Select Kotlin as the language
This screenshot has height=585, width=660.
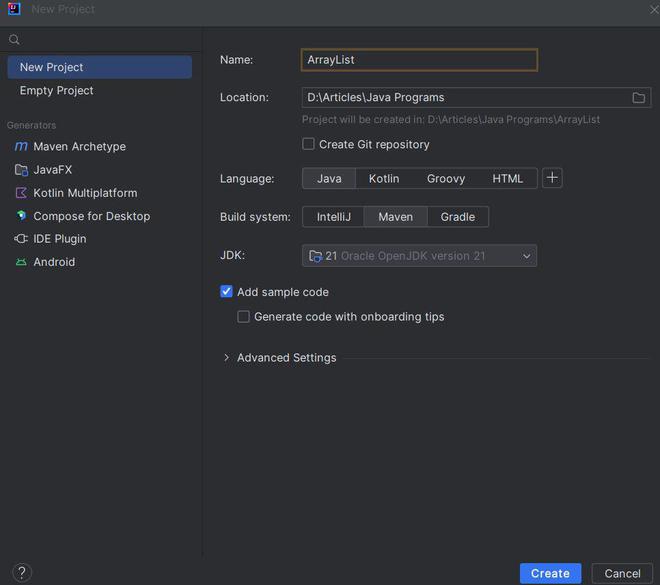(384, 179)
